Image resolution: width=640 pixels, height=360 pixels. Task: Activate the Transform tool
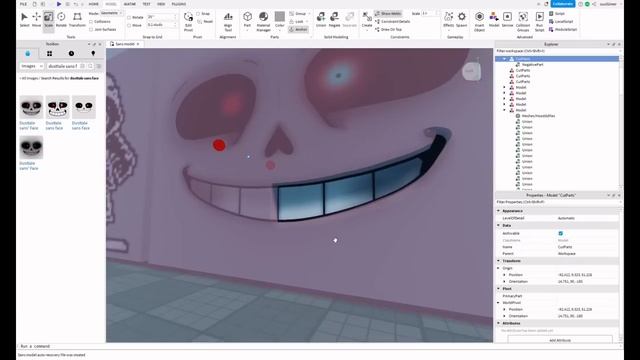click(x=77, y=20)
